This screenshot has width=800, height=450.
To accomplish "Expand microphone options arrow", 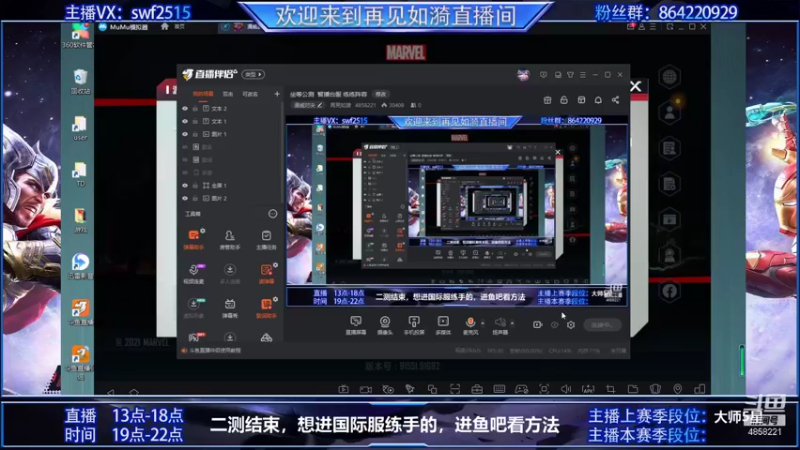I will click(483, 323).
